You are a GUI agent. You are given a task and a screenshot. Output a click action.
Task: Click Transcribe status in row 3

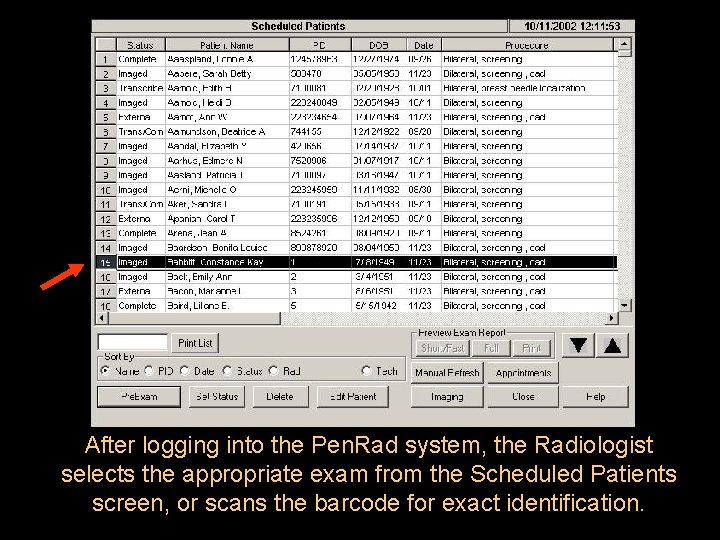tap(141, 88)
